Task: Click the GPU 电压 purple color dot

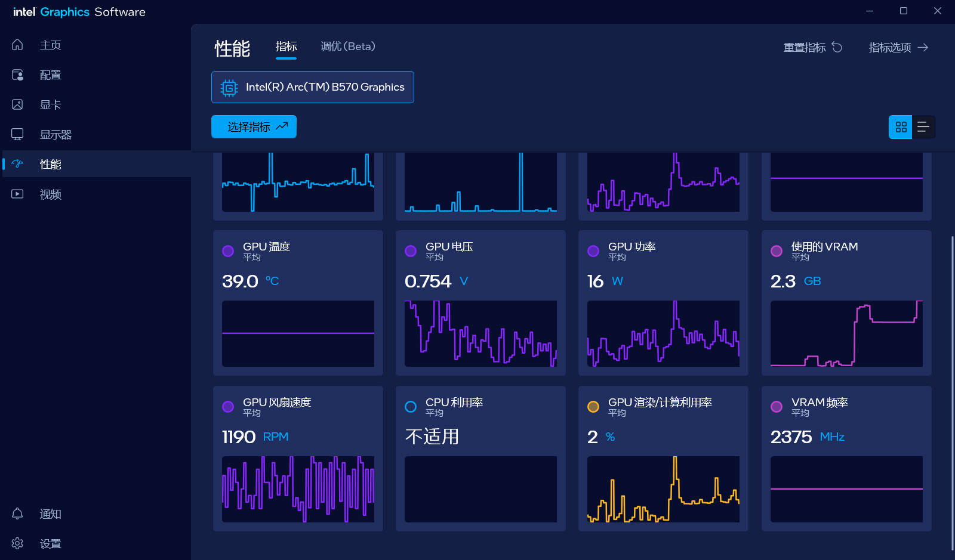Action: (411, 251)
